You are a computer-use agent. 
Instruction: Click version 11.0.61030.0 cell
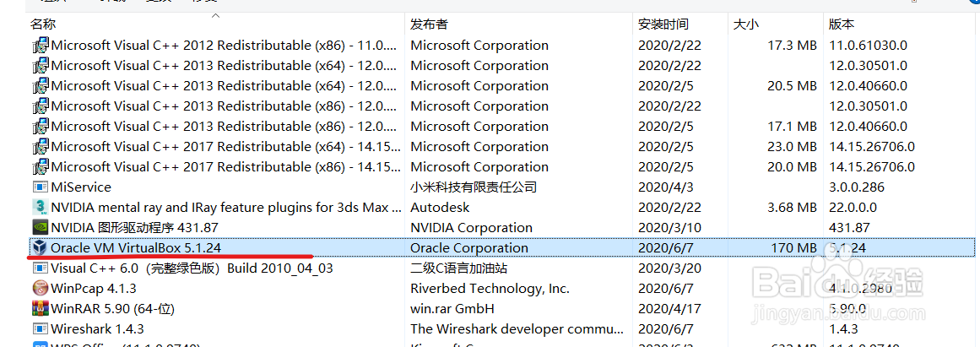[868, 46]
